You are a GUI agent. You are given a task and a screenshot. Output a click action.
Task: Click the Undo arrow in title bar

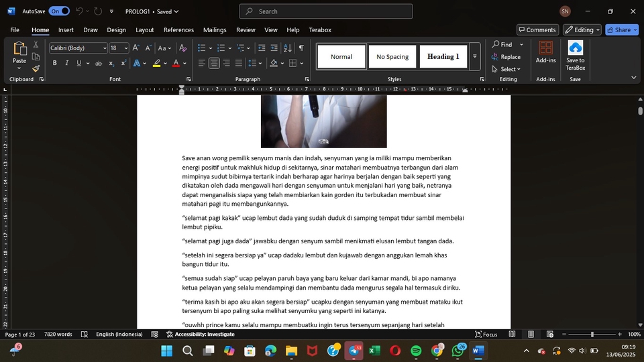coord(79,11)
